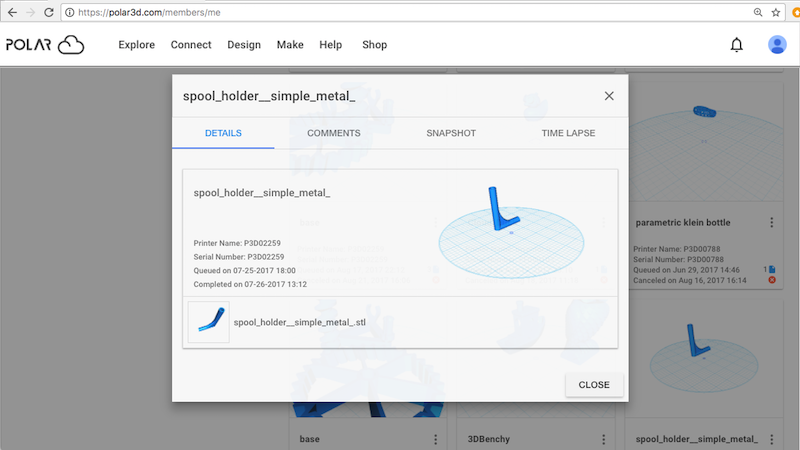Viewport: 800px width, 450px height.
Task: Switch to the COMMENTS tab
Action: 334,133
